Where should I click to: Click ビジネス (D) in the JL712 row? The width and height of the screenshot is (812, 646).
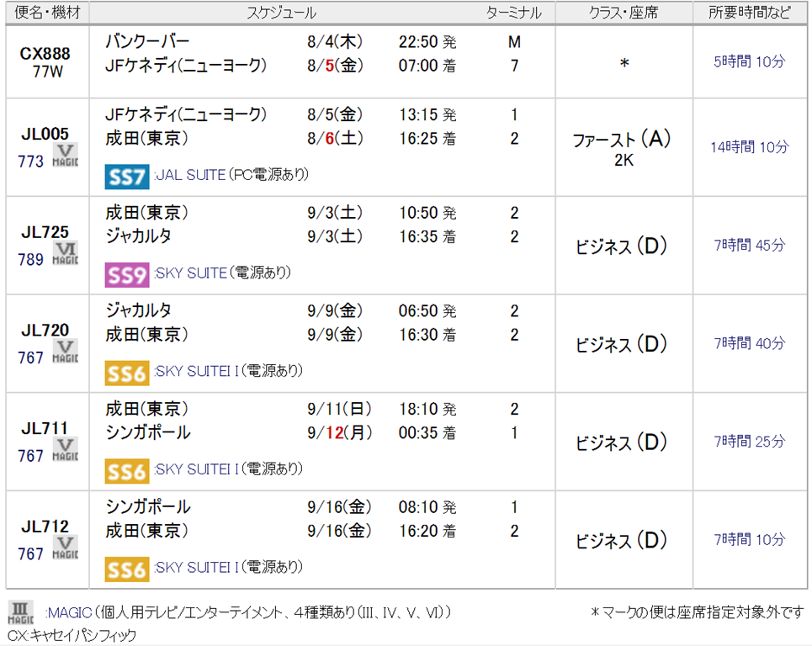click(622, 540)
